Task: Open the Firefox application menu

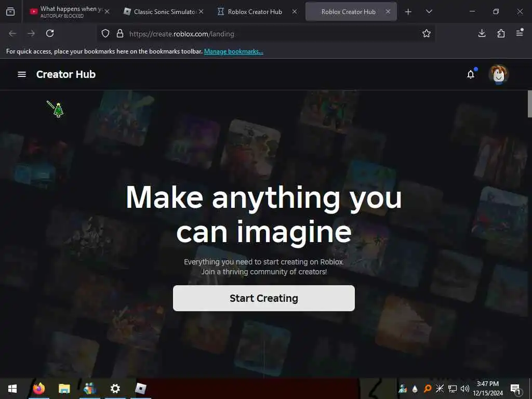Action: (520, 33)
